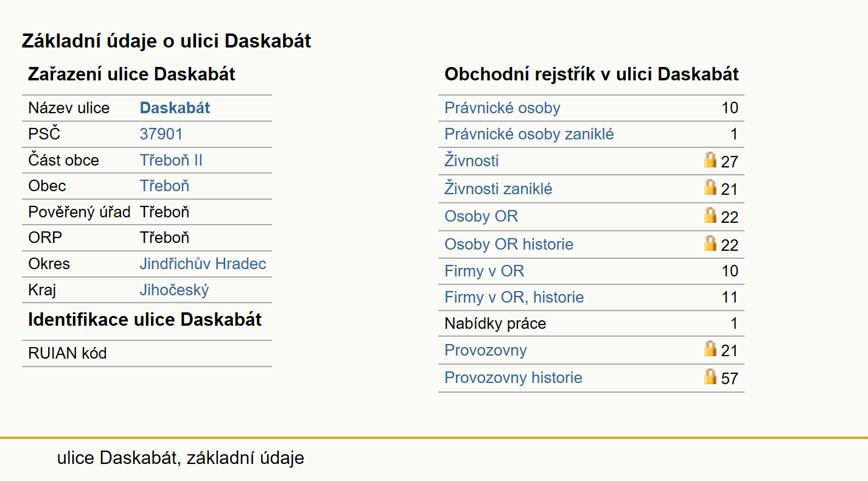Open Firmy v OR, historie link

(x=514, y=297)
